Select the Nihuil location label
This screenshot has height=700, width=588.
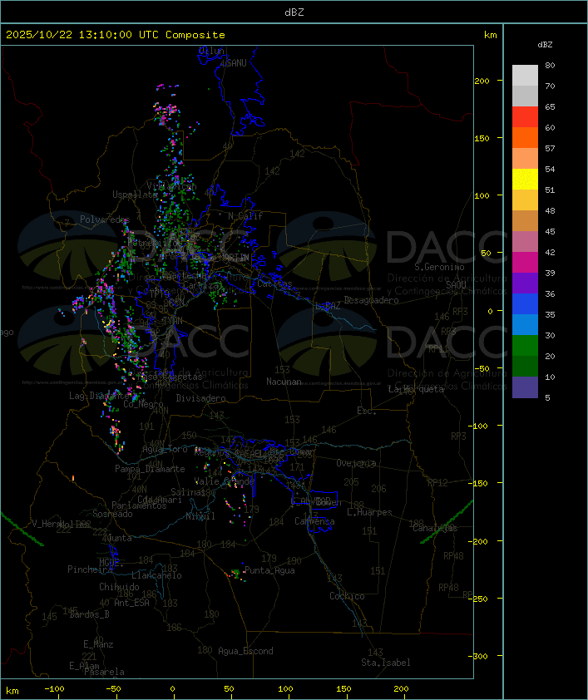coord(200,516)
